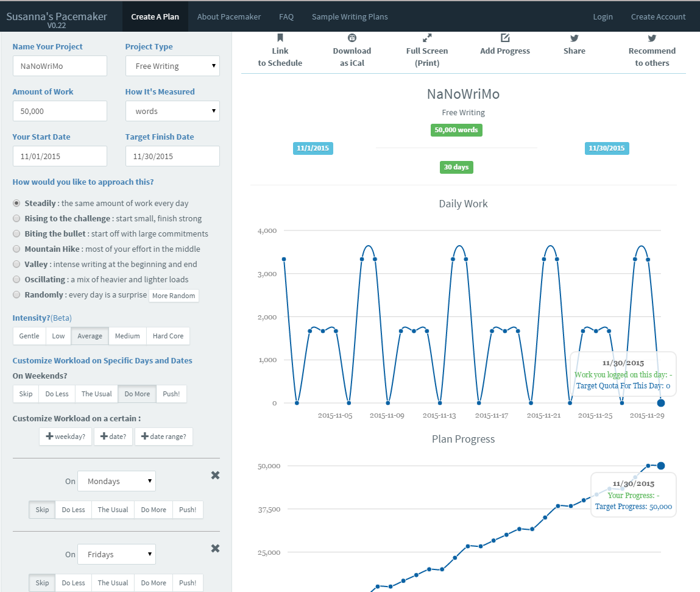The width and height of the screenshot is (700, 592).
Task: Select Skip for Mondays
Action: coord(43,510)
